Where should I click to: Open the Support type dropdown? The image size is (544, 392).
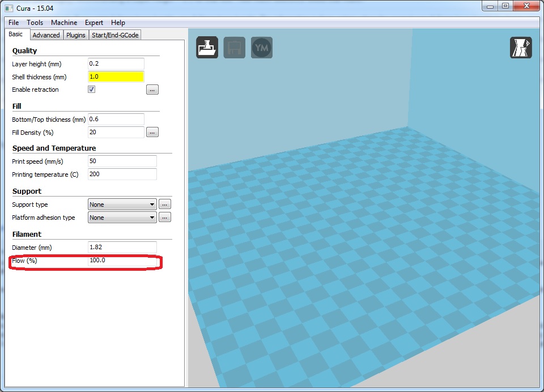[x=122, y=204]
